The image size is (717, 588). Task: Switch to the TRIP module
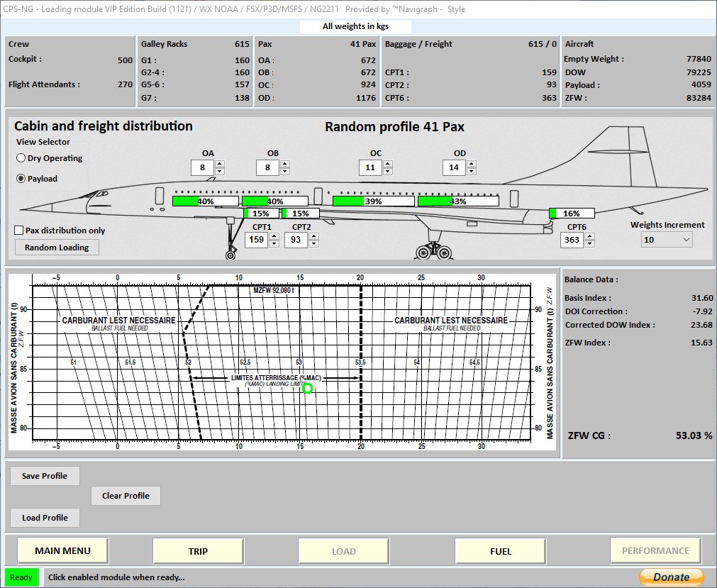pos(198,550)
